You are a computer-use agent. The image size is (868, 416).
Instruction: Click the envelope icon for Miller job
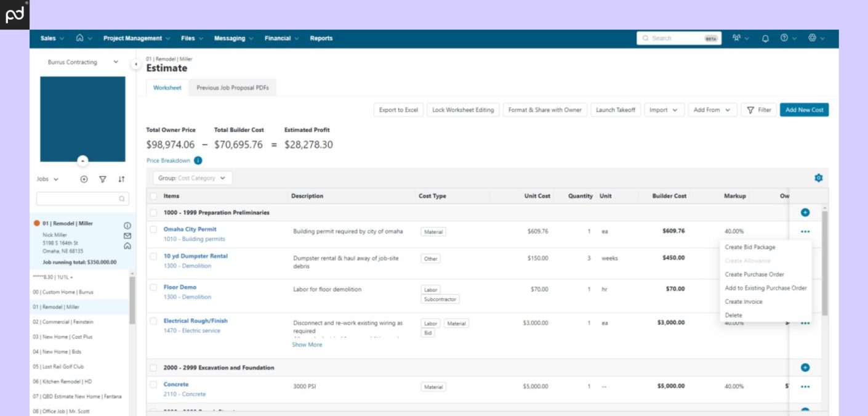[x=127, y=235]
